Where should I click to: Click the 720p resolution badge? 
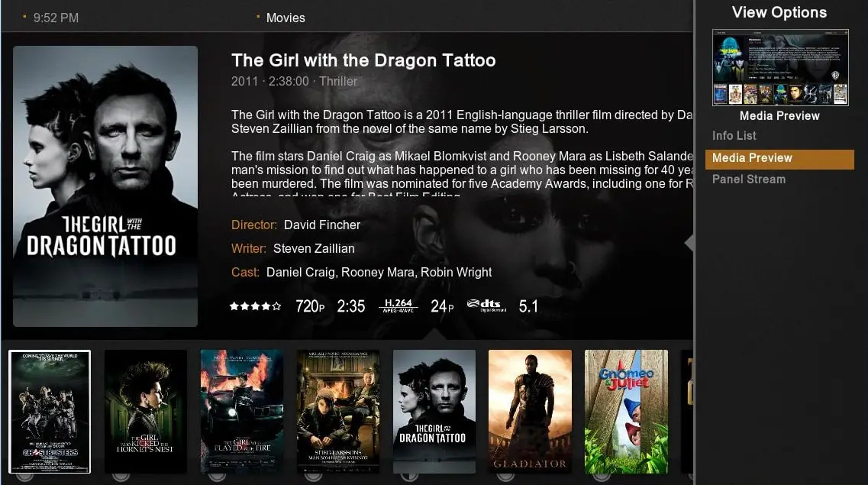tap(310, 306)
